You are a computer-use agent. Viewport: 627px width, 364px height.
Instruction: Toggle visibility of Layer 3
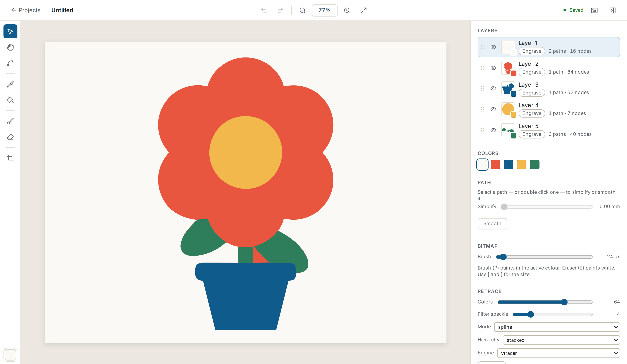coord(493,88)
